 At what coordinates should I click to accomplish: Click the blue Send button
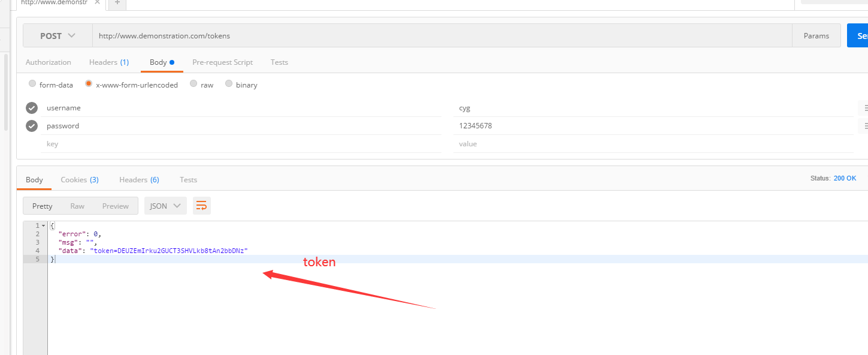[858, 35]
